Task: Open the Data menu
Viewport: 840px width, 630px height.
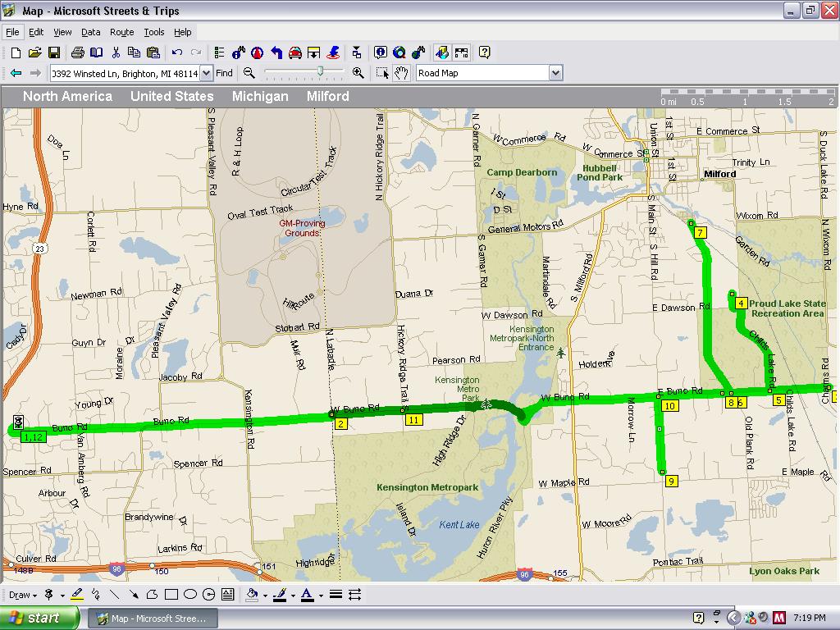Action: pyautogui.click(x=90, y=32)
